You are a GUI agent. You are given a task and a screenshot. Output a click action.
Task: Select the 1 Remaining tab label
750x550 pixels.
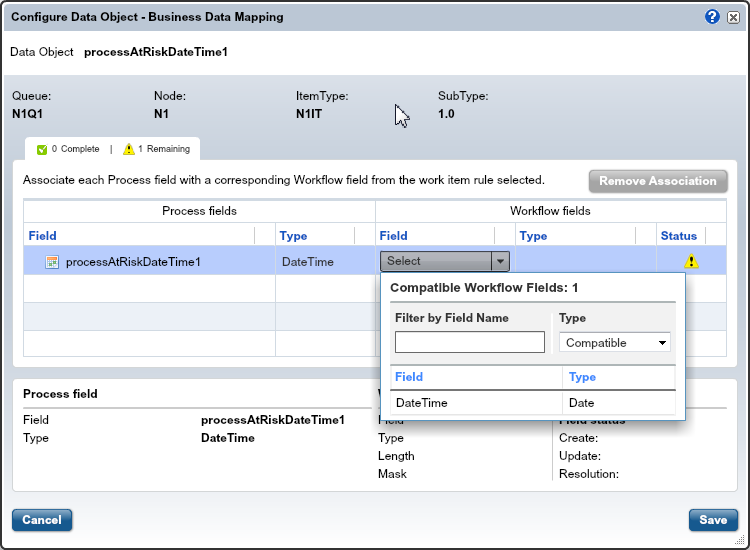coord(164,149)
